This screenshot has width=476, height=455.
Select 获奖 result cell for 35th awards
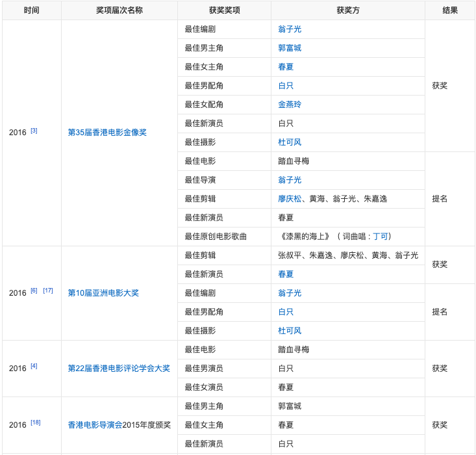point(450,86)
